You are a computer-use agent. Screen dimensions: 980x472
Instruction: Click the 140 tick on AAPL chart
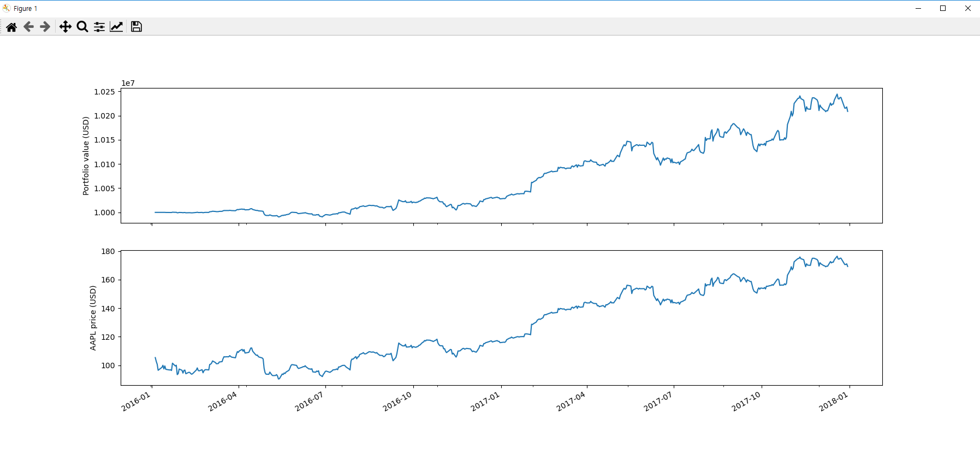[x=108, y=309]
